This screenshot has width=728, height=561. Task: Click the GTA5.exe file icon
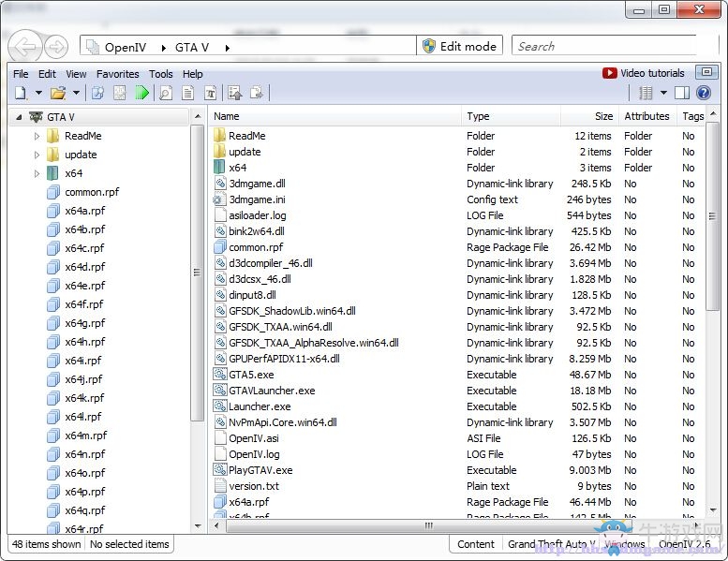[219, 374]
